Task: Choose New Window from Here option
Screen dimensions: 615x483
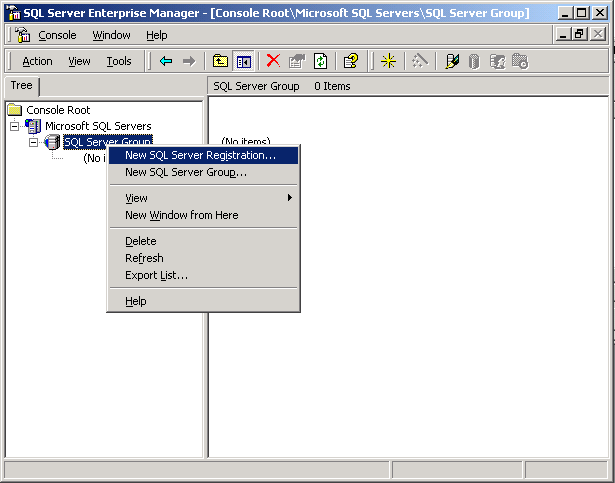Action: point(181,215)
